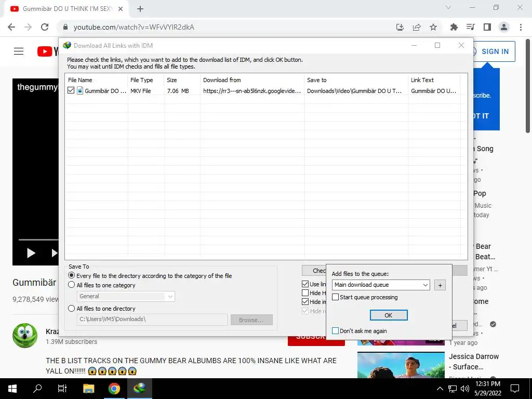Sort by Download from column header
The image size is (532, 399).
click(252, 80)
